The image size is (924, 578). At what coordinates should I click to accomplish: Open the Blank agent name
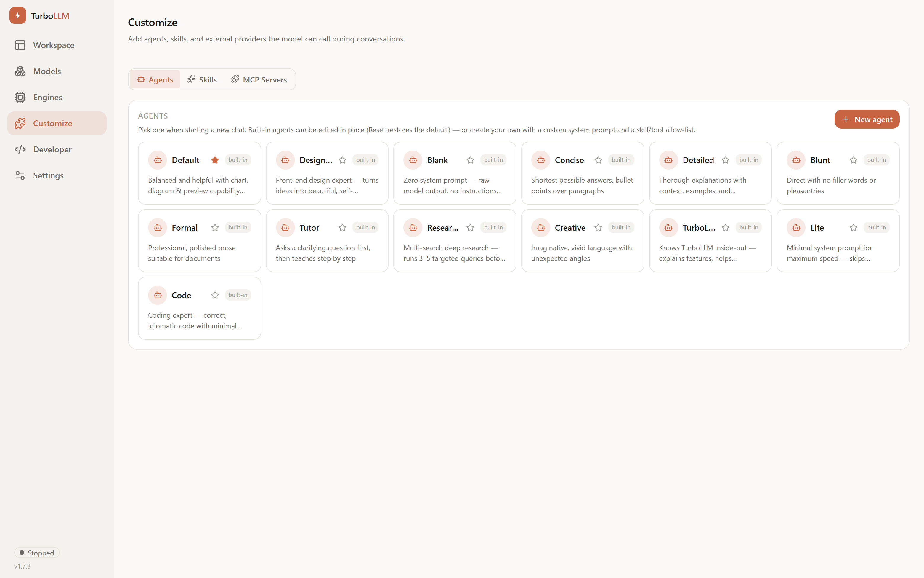pyautogui.click(x=437, y=160)
